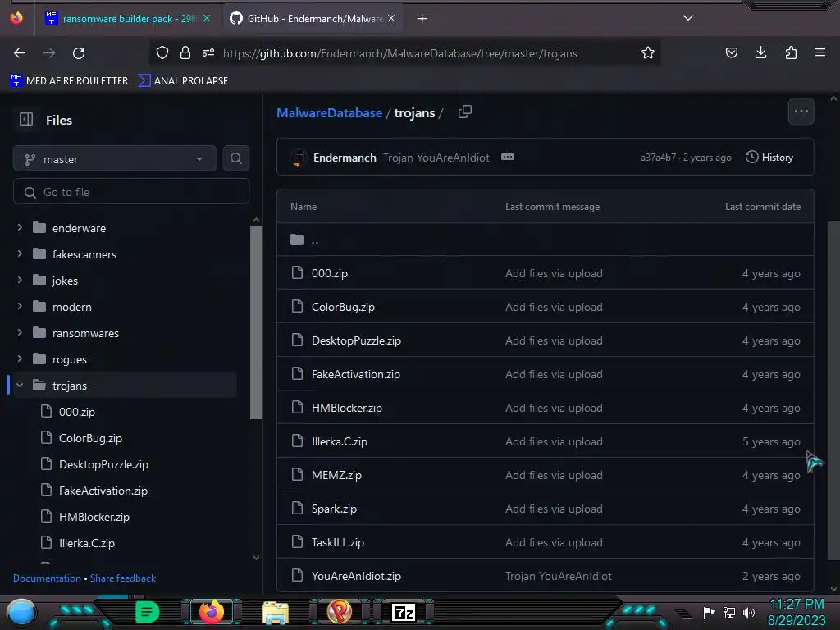Click the volume speaker tray icon
This screenshot has width=840, height=630.
(x=748, y=612)
